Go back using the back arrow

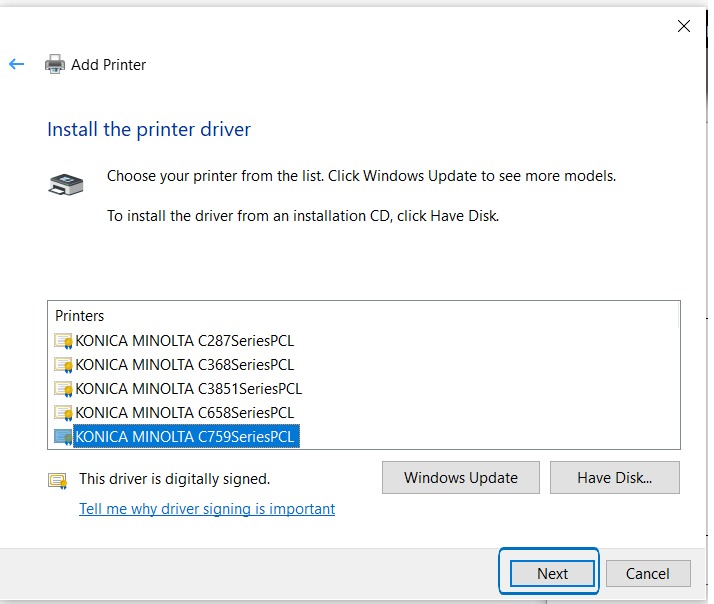(x=16, y=64)
